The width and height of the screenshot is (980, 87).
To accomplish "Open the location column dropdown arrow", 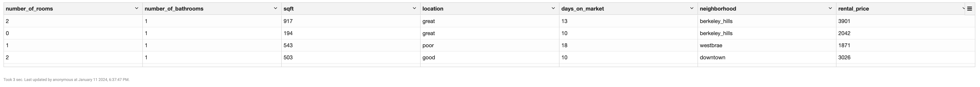I will pos(553,8).
